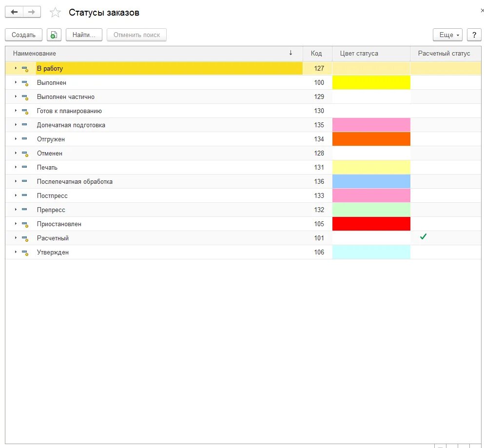The image size is (484, 448).
Task: Expand the Отгружен row
Action: pyautogui.click(x=16, y=139)
